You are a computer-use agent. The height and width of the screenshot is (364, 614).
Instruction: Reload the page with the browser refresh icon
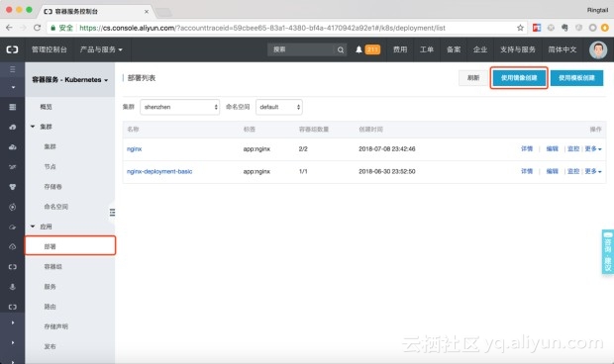point(38,28)
